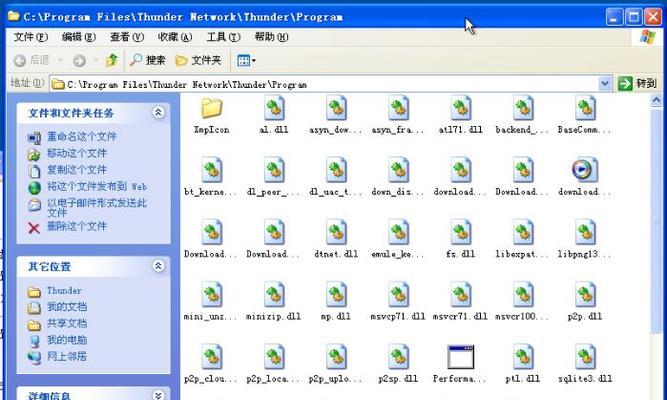Viewport: 667px width, 400px height.
Task: Select the minizip.dll file icon
Action: pyautogui.click(x=274, y=294)
